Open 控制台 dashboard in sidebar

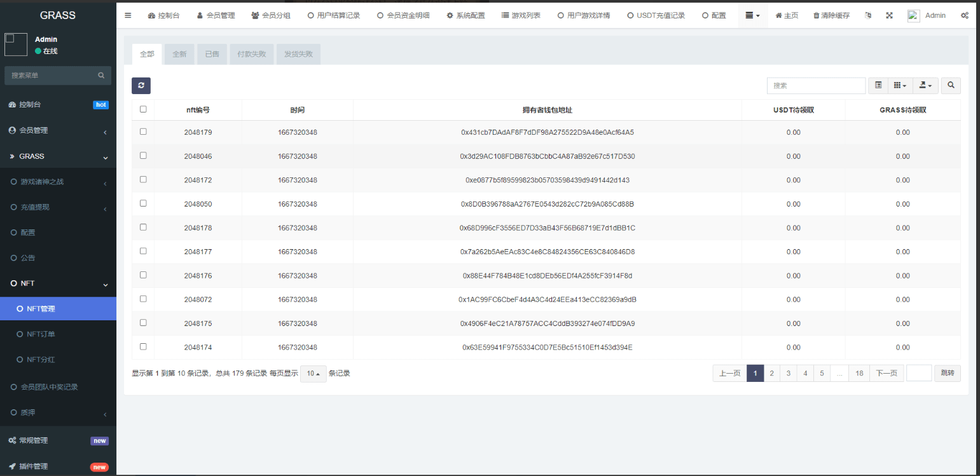point(58,104)
